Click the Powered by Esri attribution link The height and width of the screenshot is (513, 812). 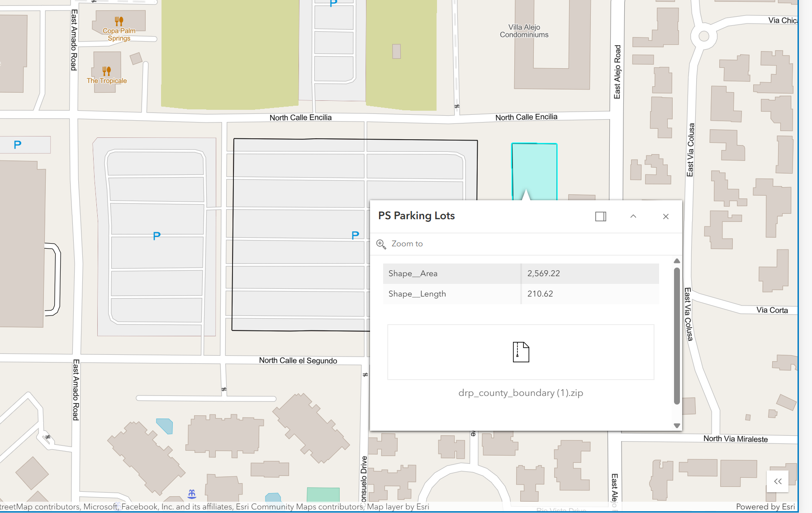coord(765,507)
